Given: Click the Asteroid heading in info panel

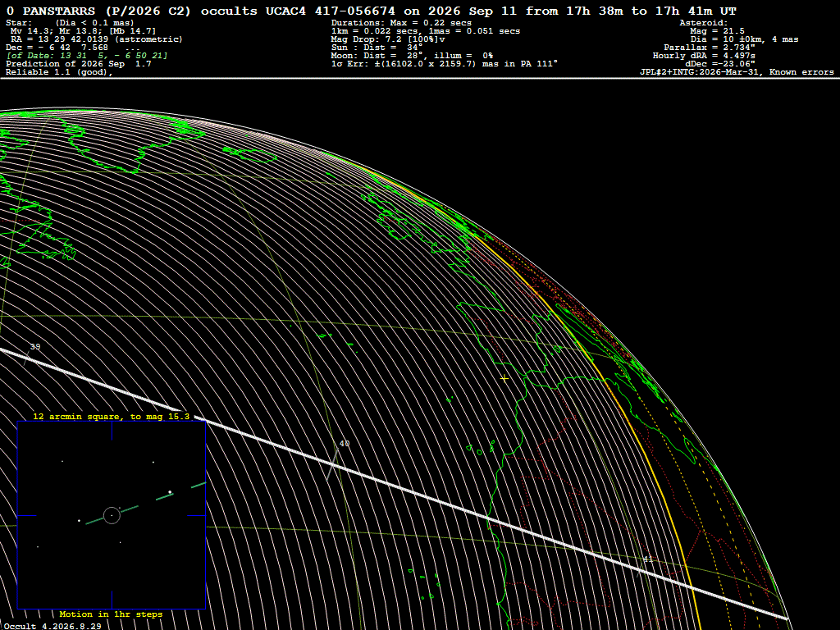Looking at the screenshot, I should point(703,23).
